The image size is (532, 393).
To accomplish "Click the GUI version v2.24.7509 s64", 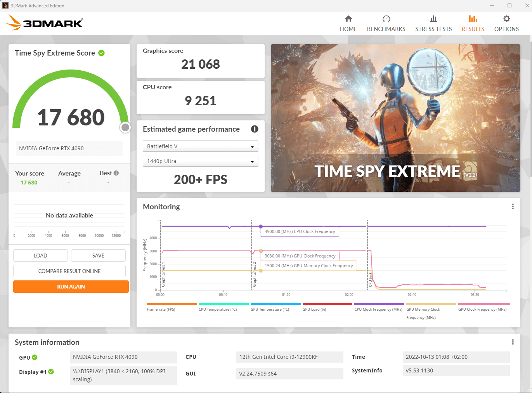I will click(290, 374).
